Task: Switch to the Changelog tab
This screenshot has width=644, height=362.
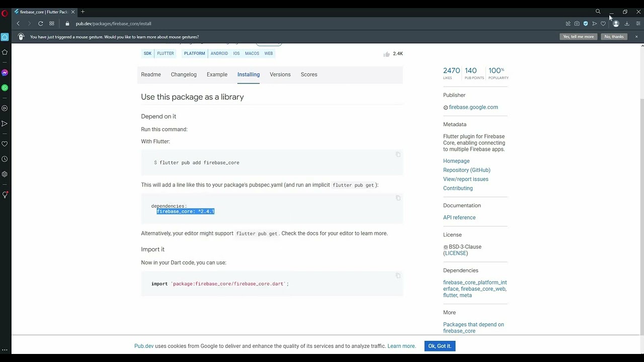Action: click(184, 74)
